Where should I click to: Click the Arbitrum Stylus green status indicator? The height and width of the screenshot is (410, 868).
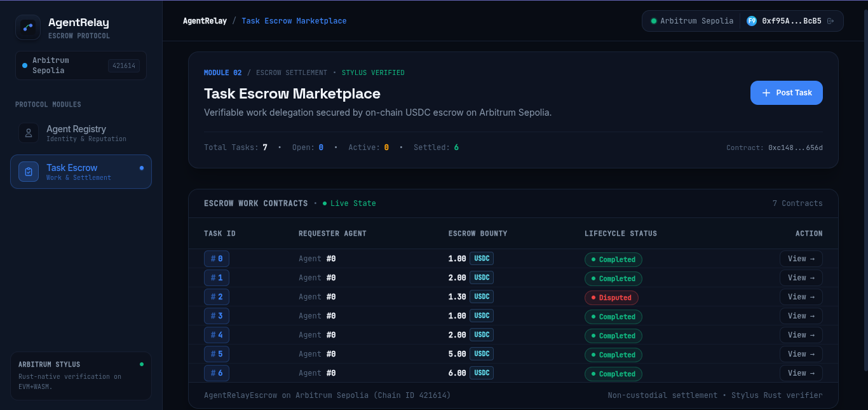point(142,364)
